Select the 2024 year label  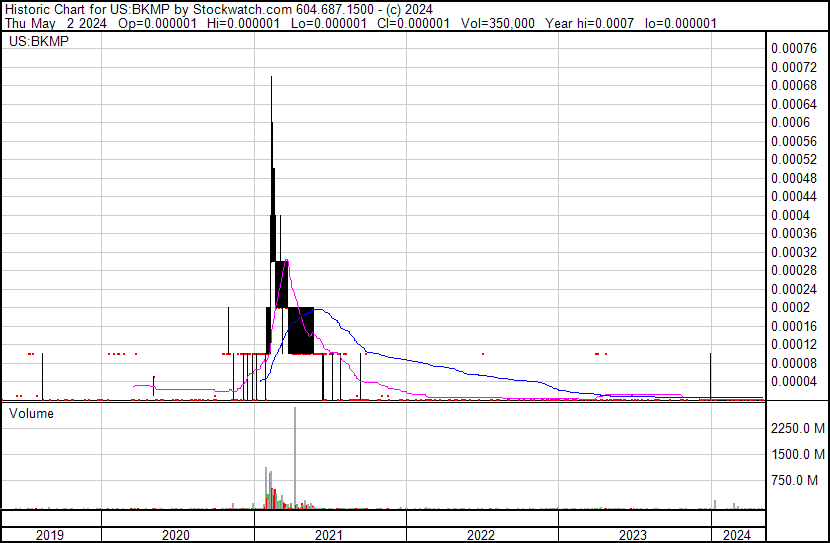(737, 535)
